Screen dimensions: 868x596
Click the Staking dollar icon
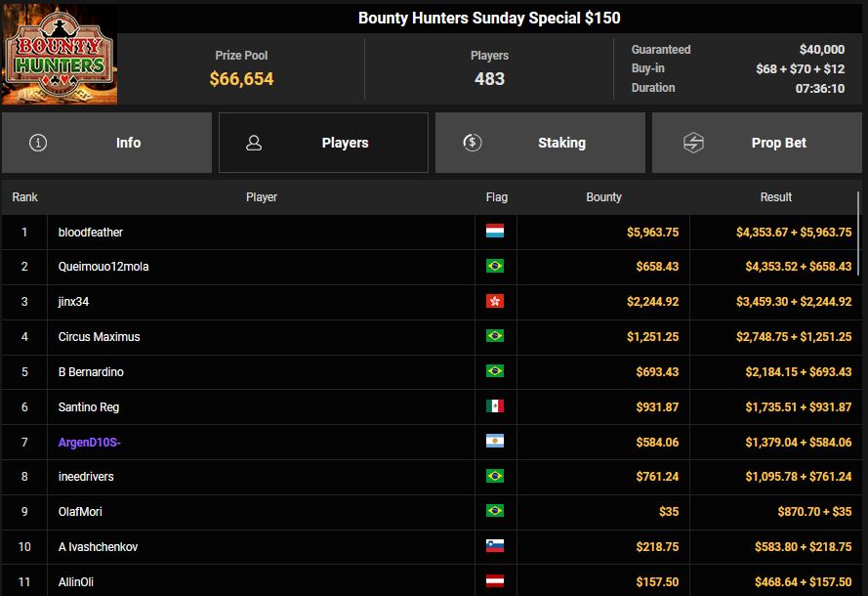coord(473,143)
